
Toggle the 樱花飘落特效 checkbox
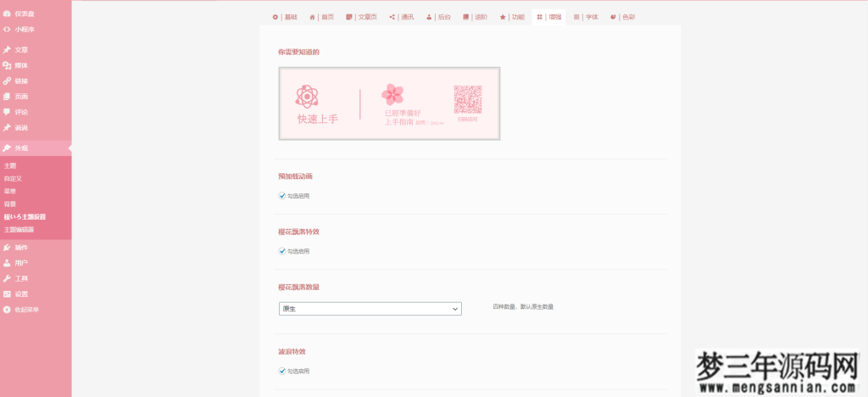pos(282,251)
